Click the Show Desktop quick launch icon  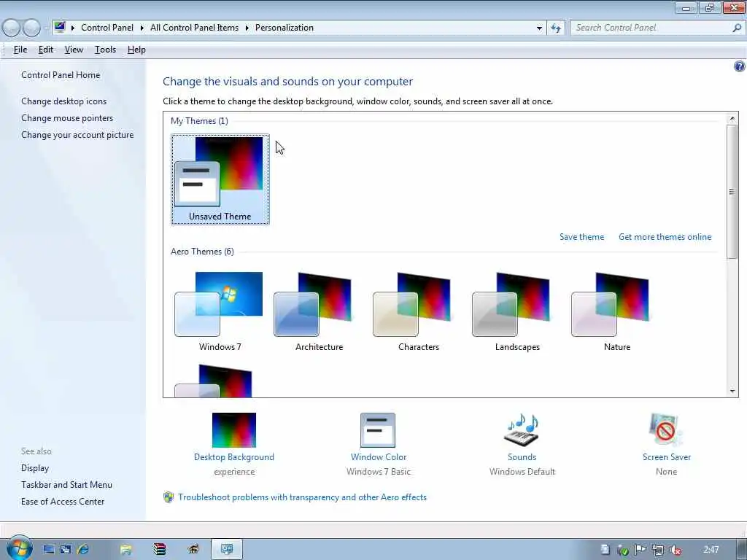click(49, 550)
